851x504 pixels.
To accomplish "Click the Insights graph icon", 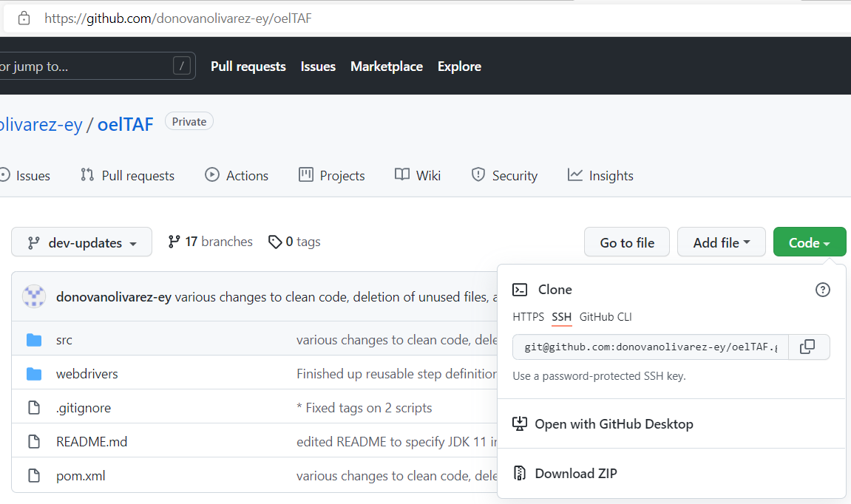I will pyautogui.click(x=574, y=174).
